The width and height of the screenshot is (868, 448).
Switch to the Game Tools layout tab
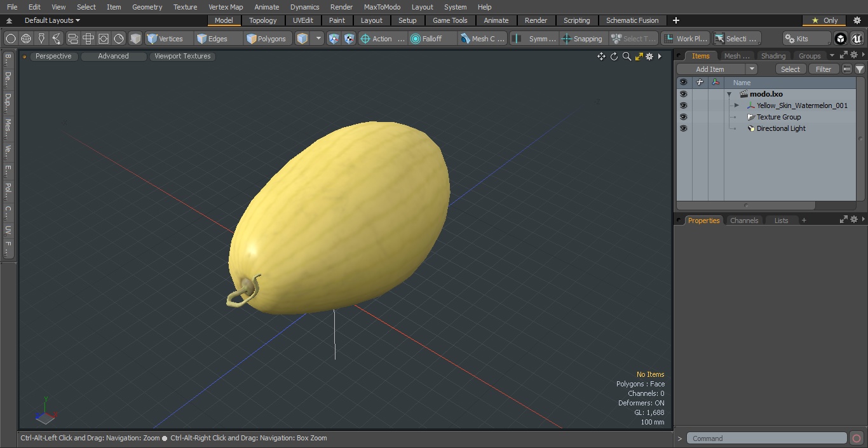[x=450, y=20]
